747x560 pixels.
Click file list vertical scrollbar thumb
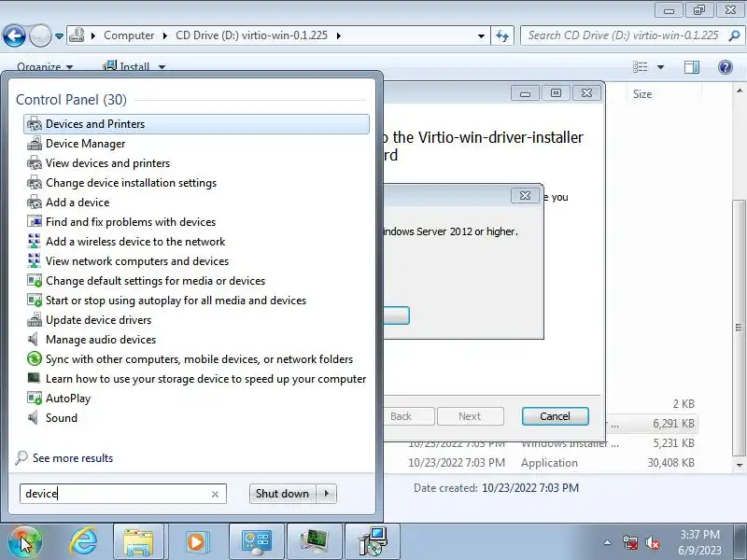[x=739, y=328]
